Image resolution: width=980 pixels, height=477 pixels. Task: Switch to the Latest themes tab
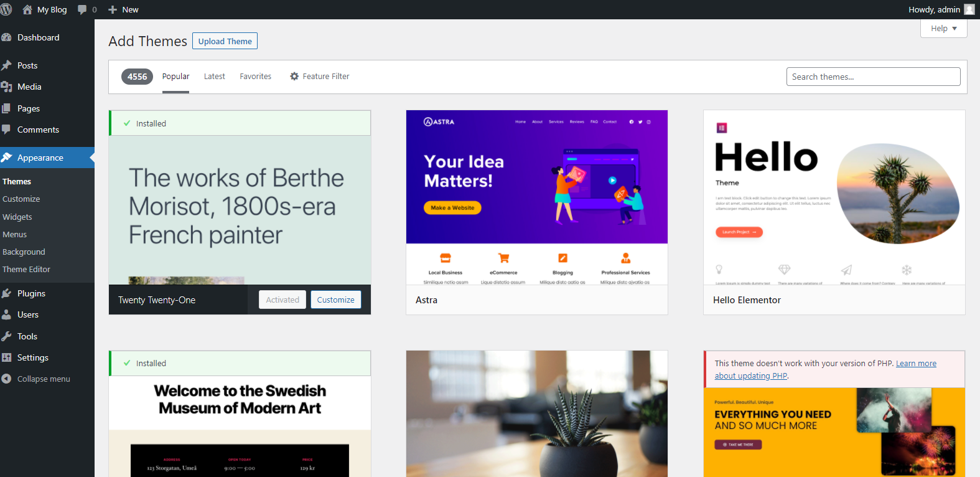[x=215, y=77]
